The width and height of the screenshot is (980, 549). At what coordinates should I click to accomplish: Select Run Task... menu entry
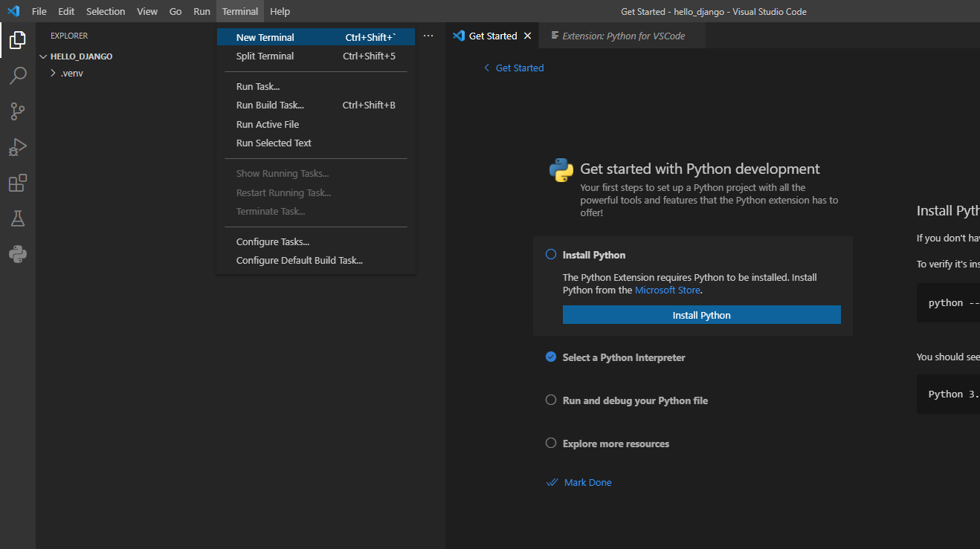coord(316,86)
